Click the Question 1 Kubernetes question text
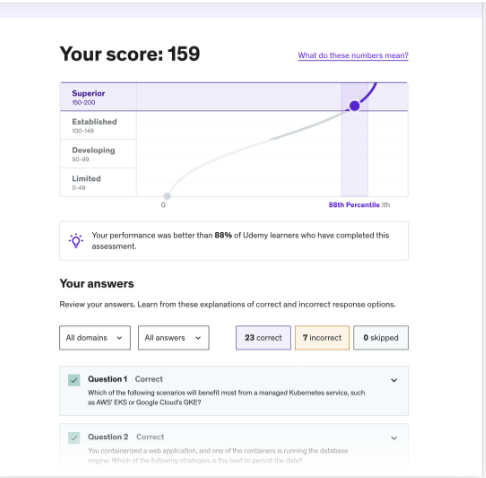This screenshot has width=486, height=478. (x=226, y=397)
